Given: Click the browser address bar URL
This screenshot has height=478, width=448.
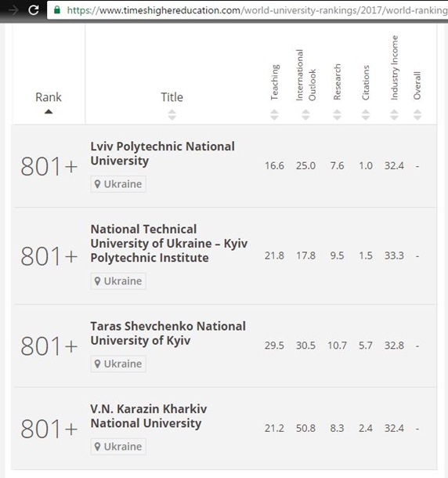Looking at the screenshot, I should tap(257, 10).
